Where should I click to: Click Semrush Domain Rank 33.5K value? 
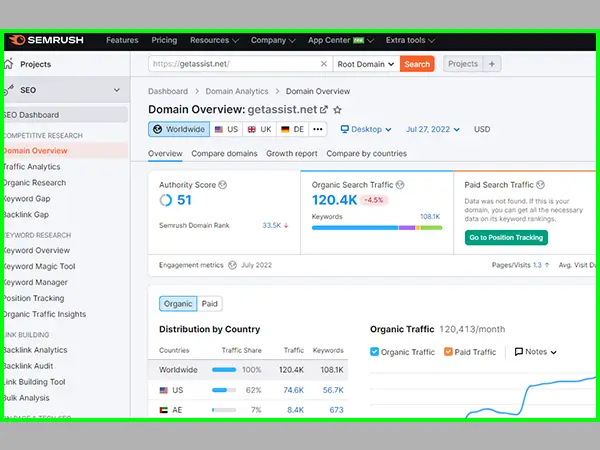click(272, 225)
